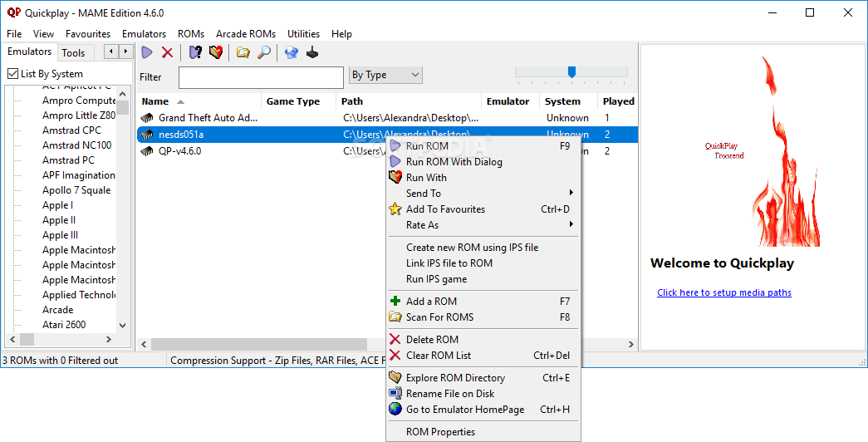Select Atari 2600 in the system tree
Screen dimensions: 868x442
tap(64, 325)
